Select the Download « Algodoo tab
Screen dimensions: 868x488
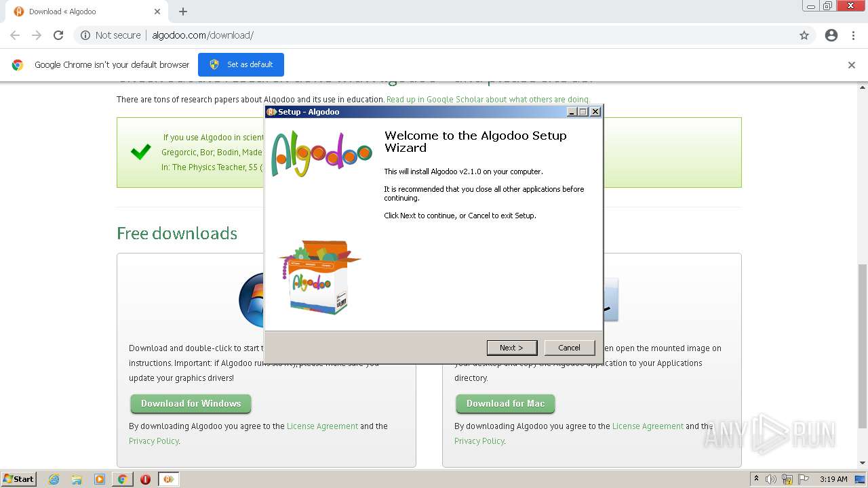(x=87, y=12)
